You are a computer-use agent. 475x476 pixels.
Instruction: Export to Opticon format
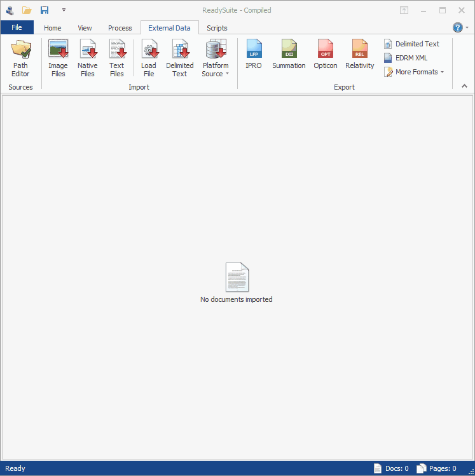point(326,55)
